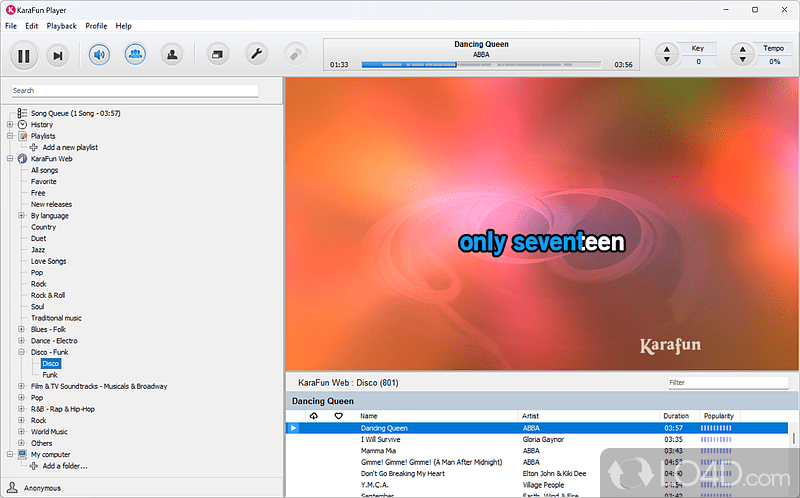Collapse the Playlists node
Viewport: 800px width, 498px height.
point(10,136)
